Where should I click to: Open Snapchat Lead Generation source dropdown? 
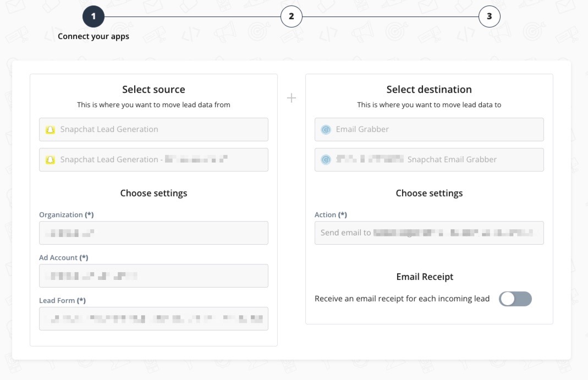154,130
